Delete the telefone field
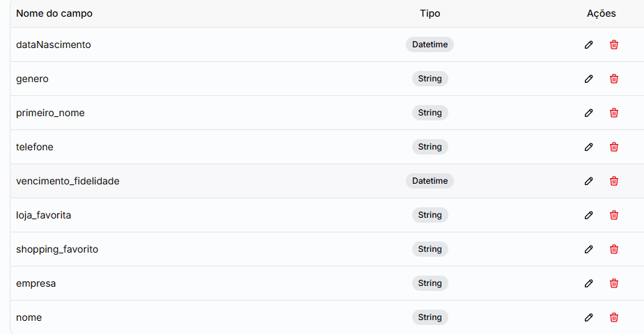This screenshot has width=644, height=334. click(x=614, y=147)
